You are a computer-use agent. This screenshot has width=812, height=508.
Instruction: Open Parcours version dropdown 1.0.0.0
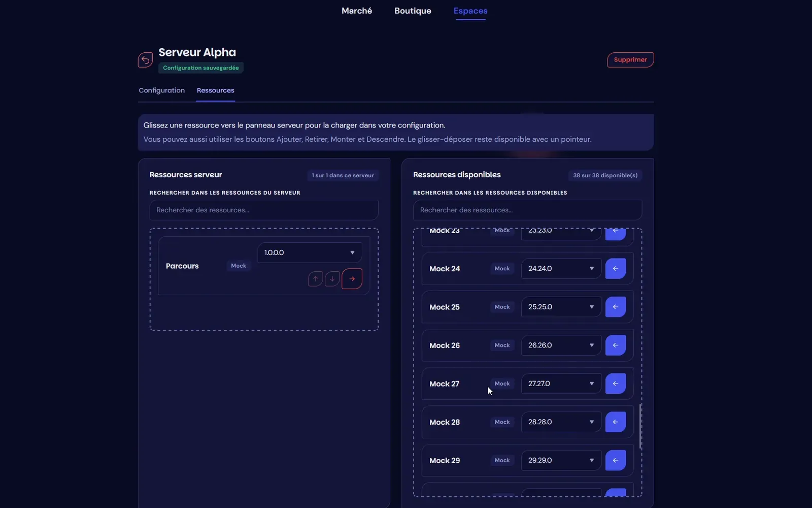[310, 252]
